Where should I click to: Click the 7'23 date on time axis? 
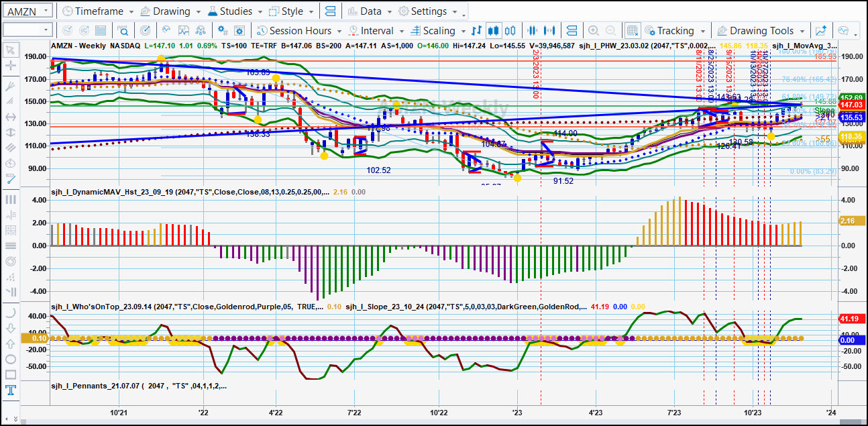(x=674, y=413)
